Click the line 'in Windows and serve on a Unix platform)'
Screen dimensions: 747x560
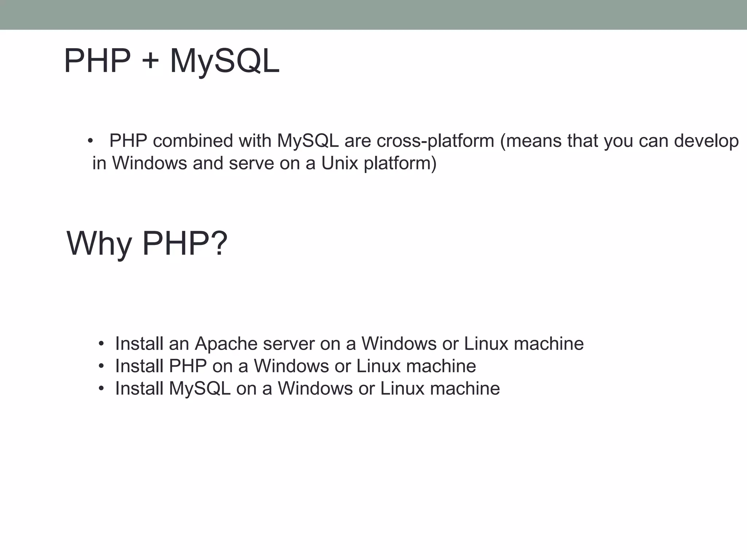pos(264,163)
